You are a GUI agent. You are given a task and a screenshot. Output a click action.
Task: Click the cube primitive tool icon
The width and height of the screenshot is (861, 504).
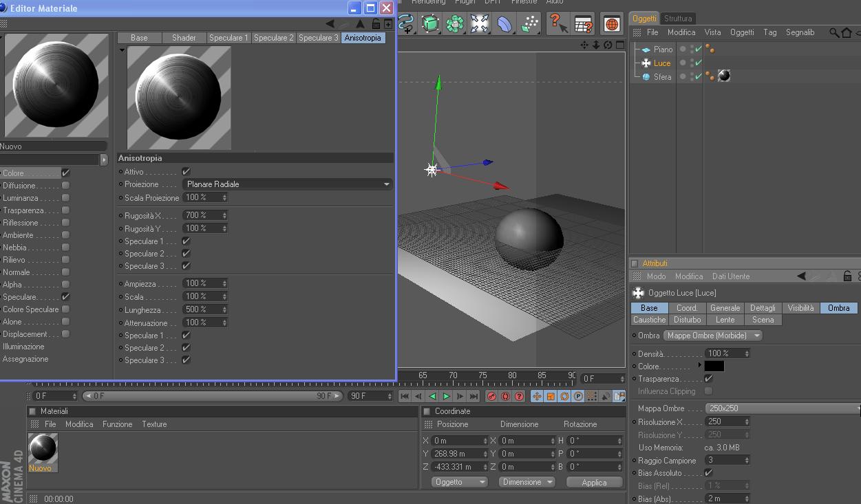point(430,23)
